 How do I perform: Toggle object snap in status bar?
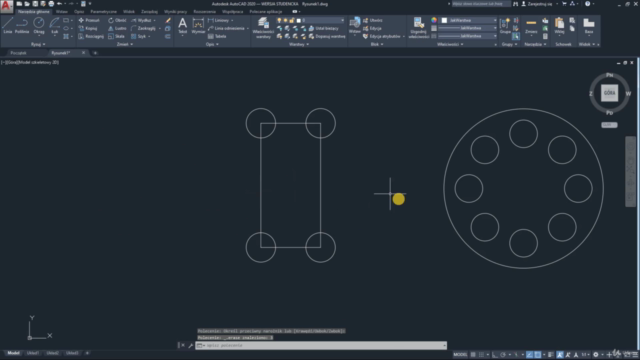click(x=538, y=355)
